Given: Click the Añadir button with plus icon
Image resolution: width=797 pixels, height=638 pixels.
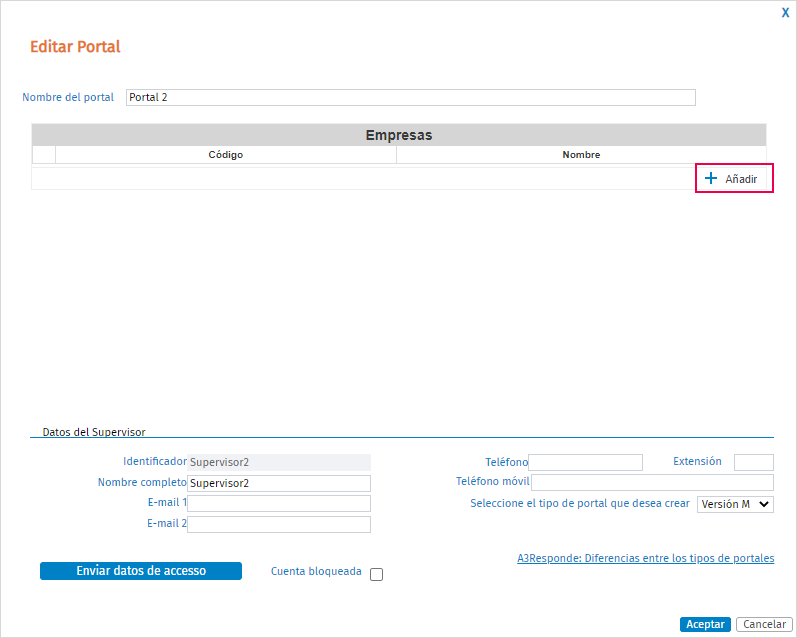Looking at the screenshot, I should click(731, 178).
